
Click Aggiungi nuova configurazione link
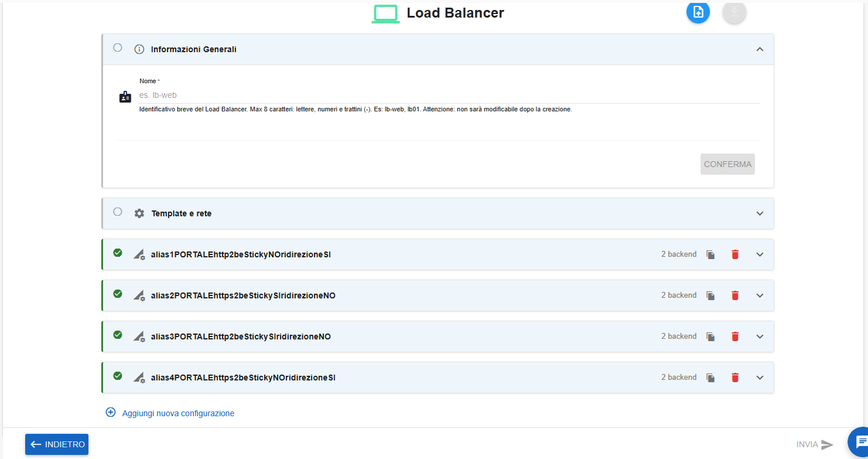pos(178,413)
